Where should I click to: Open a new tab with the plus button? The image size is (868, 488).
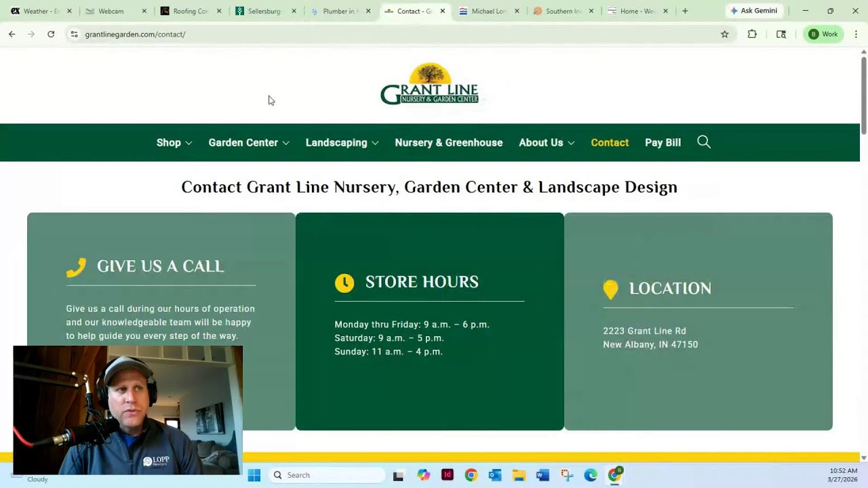pos(685,11)
